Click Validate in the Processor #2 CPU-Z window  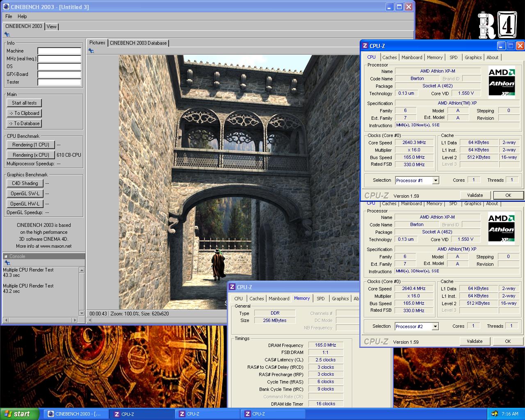(x=475, y=341)
